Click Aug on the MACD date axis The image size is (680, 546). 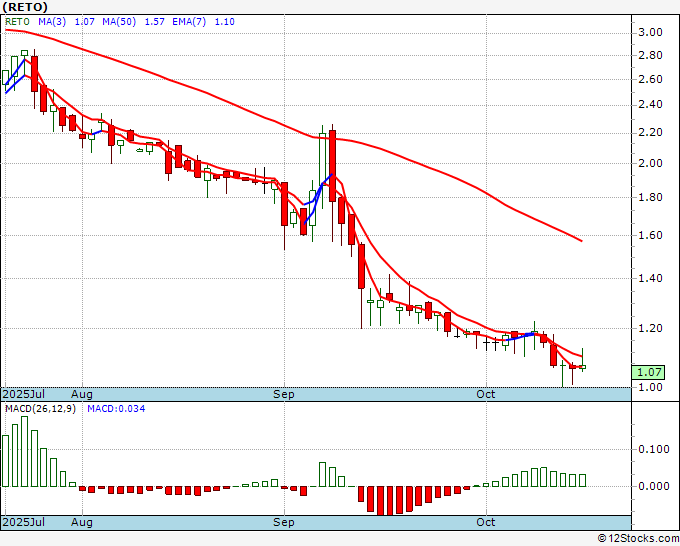[x=82, y=522]
